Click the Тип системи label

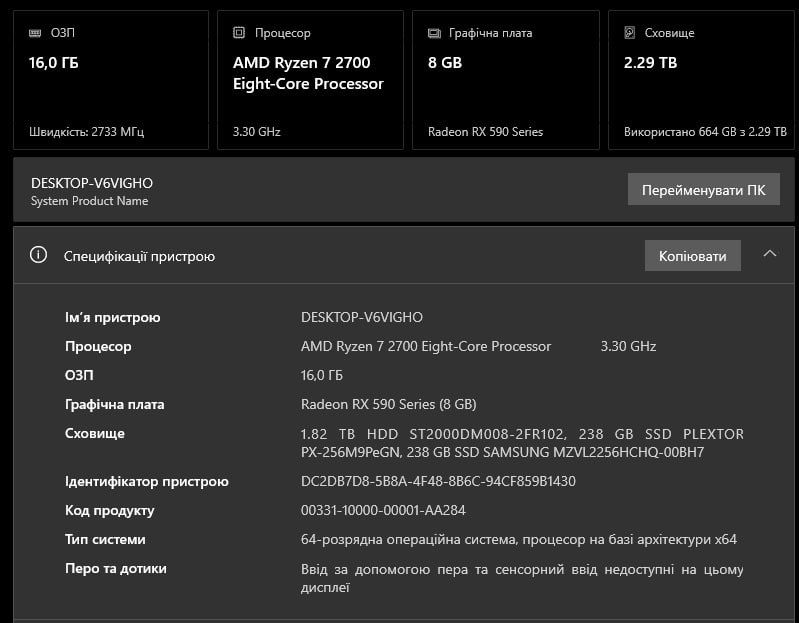tap(105, 539)
